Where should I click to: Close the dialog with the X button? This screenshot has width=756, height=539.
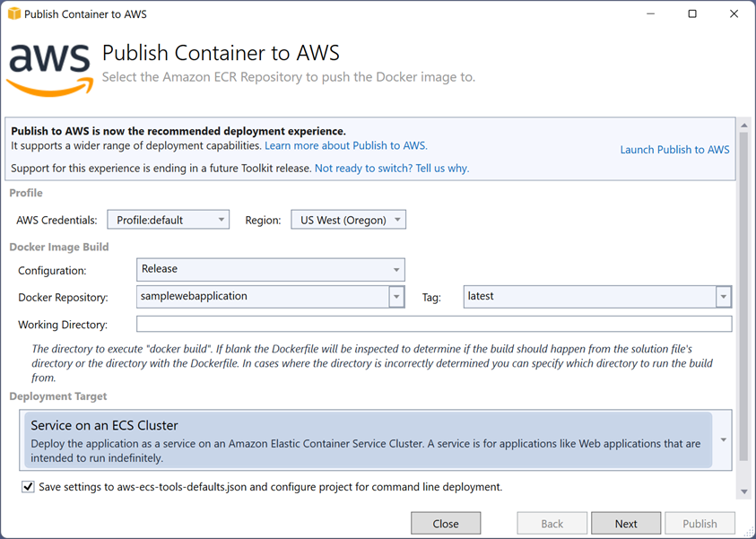coord(734,13)
